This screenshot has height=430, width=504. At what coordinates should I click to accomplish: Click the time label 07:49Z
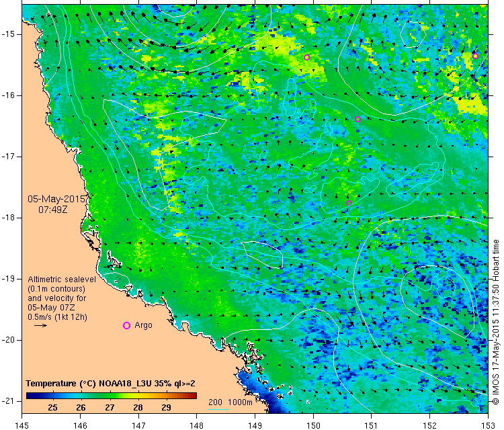(53, 210)
